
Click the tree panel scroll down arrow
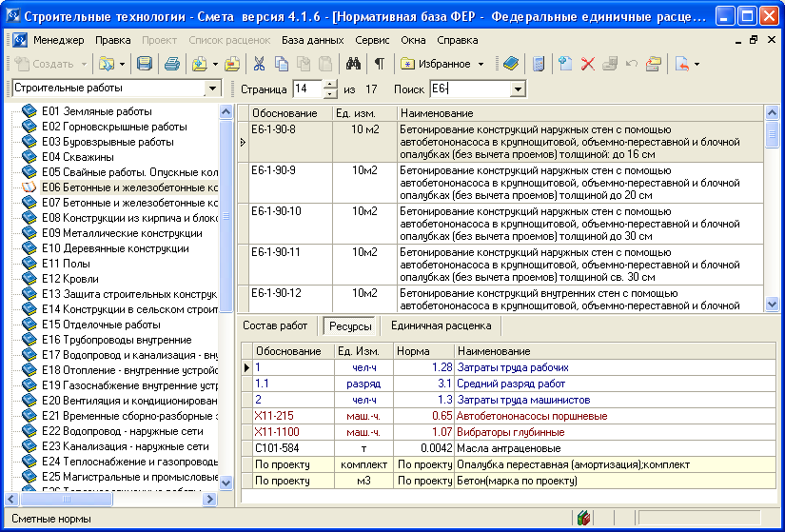click(226, 483)
